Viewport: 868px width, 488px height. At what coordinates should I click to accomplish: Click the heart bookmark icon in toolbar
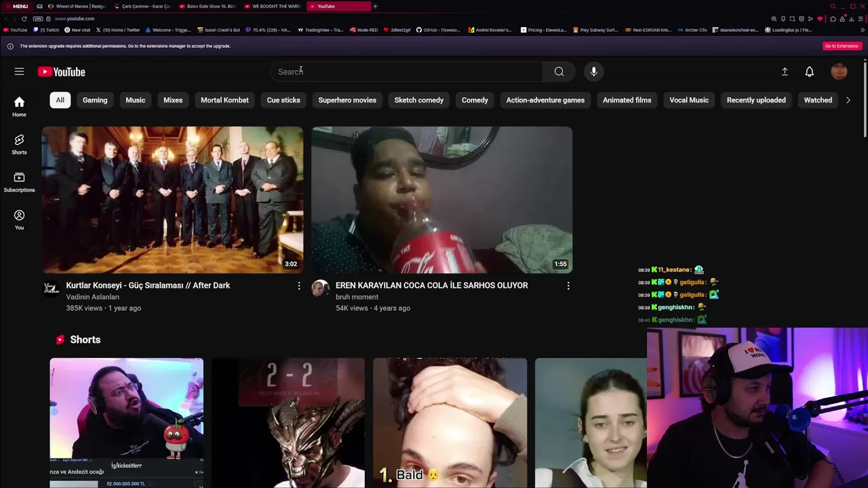pyautogui.click(x=820, y=19)
